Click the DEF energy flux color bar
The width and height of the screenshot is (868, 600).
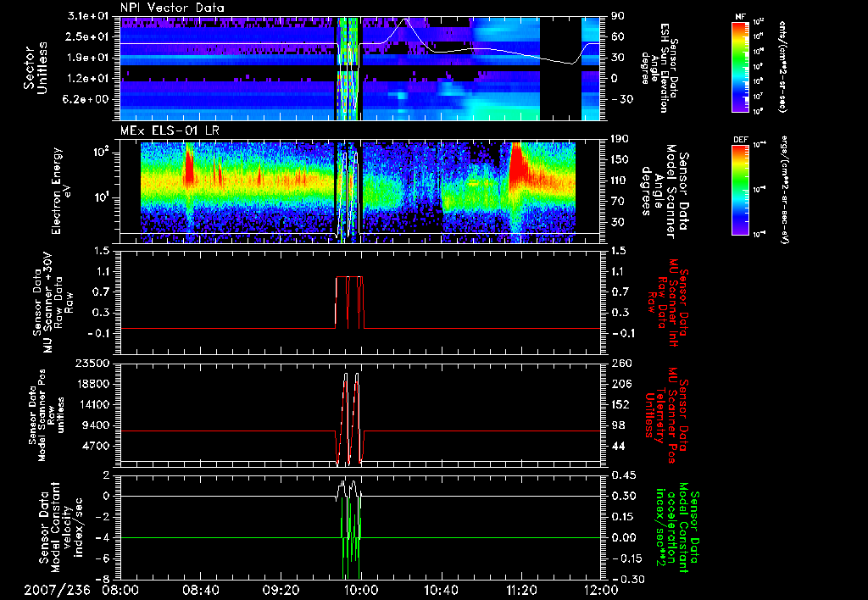tap(740, 190)
